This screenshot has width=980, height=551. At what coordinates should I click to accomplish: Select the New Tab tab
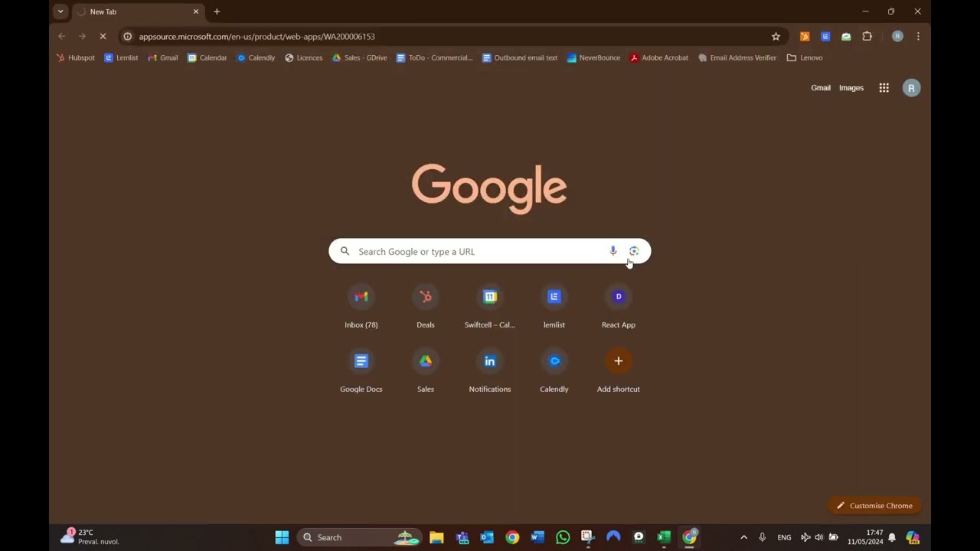(x=138, y=11)
